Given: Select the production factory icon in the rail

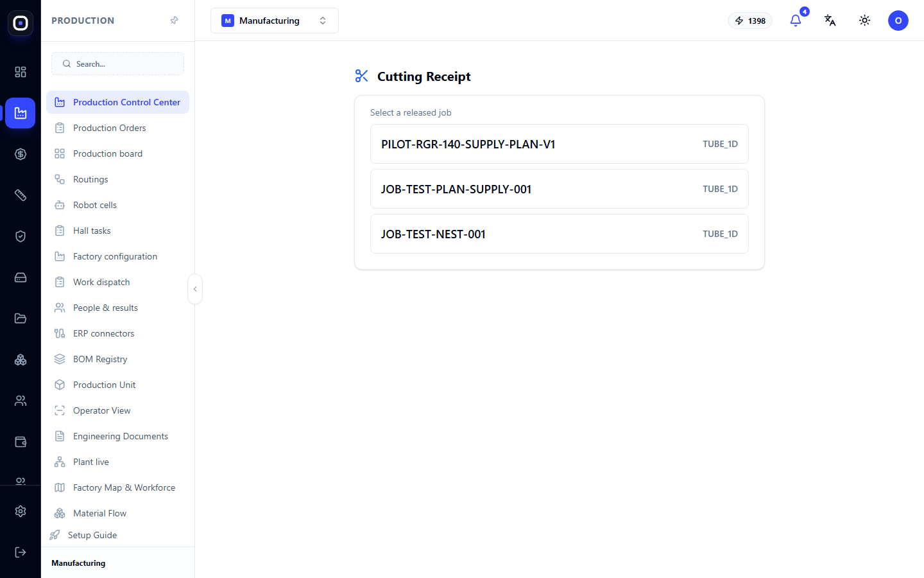Looking at the screenshot, I should 21,113.
